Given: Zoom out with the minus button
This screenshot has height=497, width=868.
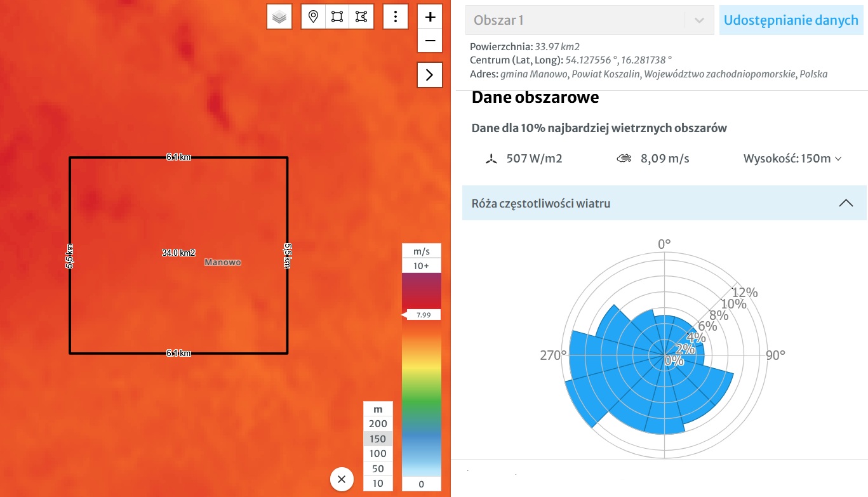Looking at the screenshot, I should pos(430,41).
